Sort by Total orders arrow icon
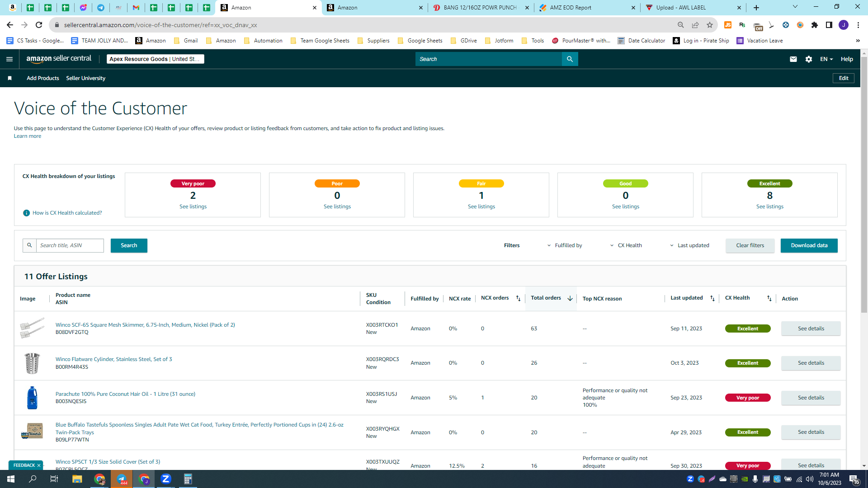The image size is (868, 488). click(570, 299)
